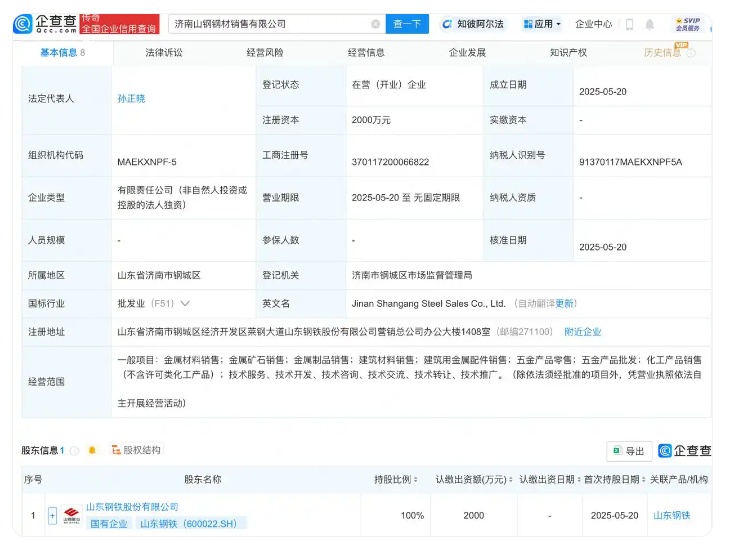The height and width of the screenshot is (546, 729).
Task: Click the 山东钢铁 shareholder logo thumbnail
Action: point(71,516)
